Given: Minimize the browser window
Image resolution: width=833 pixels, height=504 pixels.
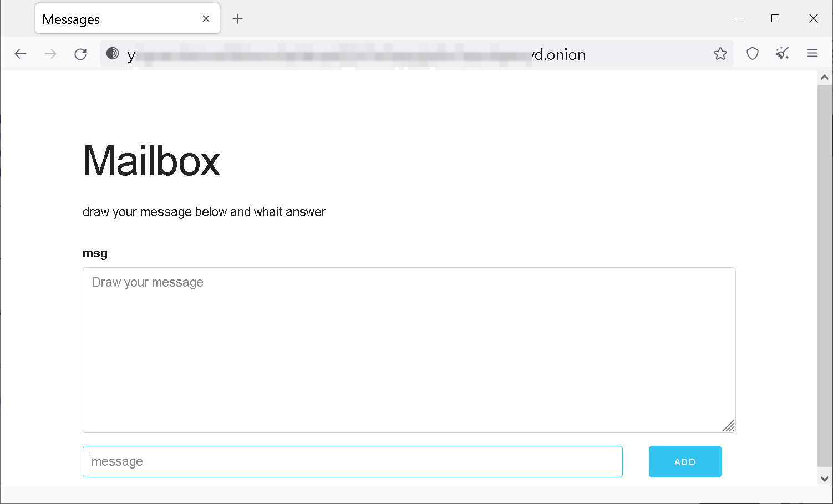Looking at the screenshot, I should [x=737, y=18].
